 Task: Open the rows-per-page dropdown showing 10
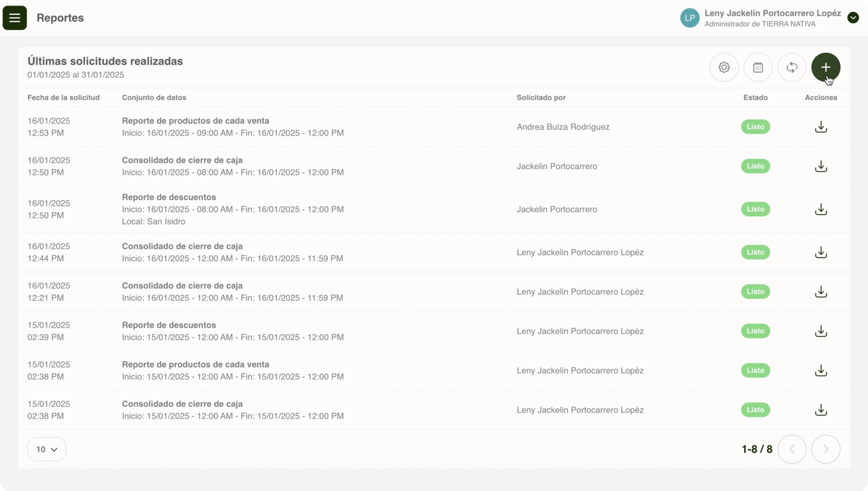point(47,449)
